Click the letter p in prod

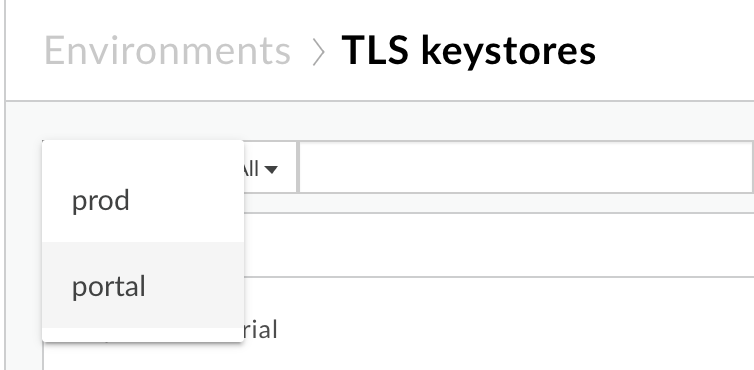click(x=77, y=203)
